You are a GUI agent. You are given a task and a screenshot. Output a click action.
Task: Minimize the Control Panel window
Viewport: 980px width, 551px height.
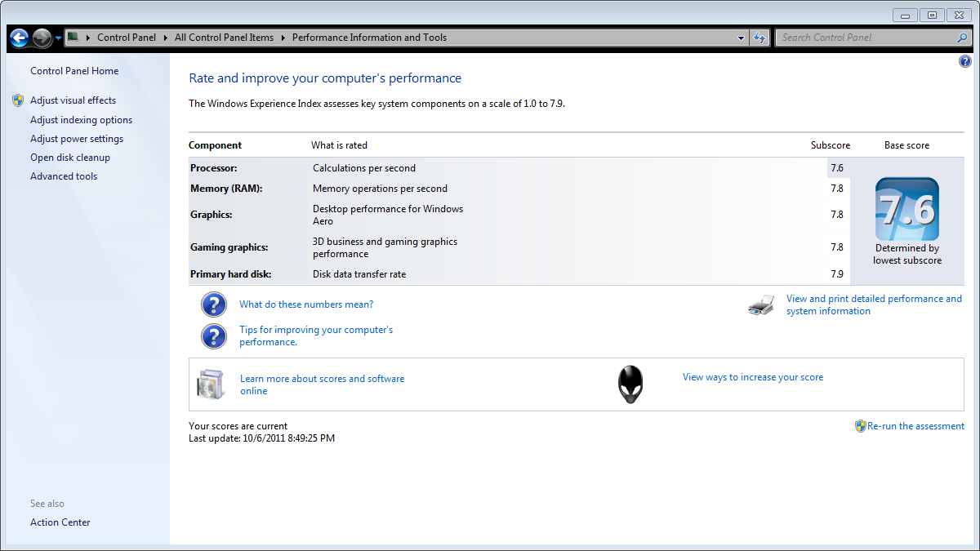coord(905,15)
